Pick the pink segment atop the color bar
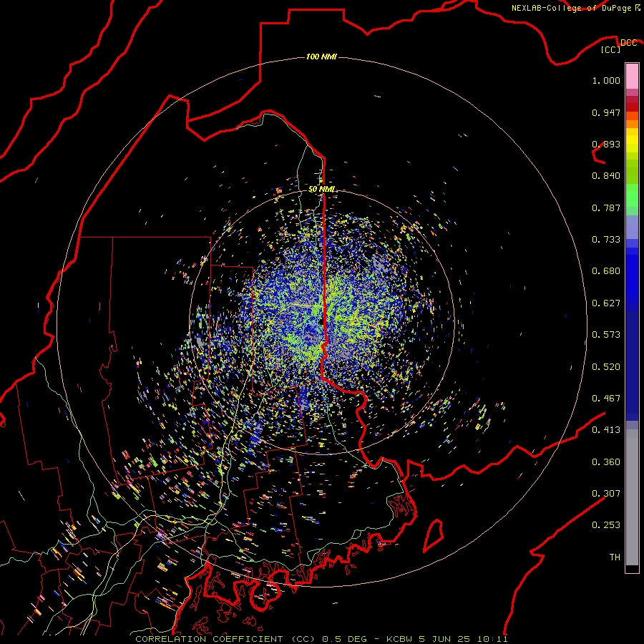 coord(632,76)
